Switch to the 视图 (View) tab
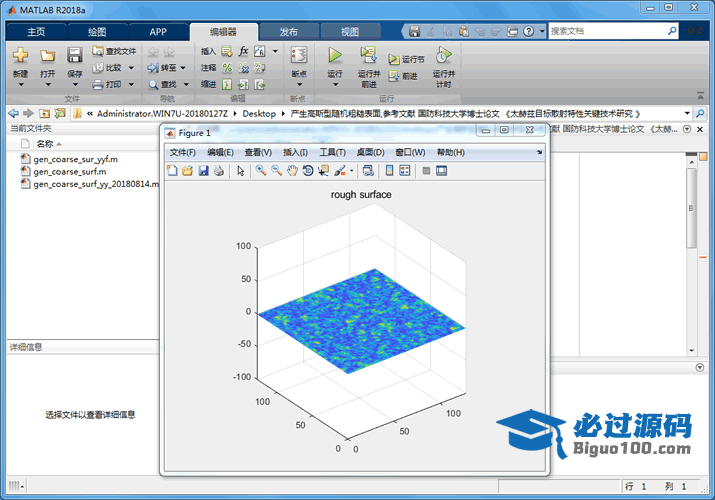The width and height of the screenshot is (715, 500). coord(350,31)
